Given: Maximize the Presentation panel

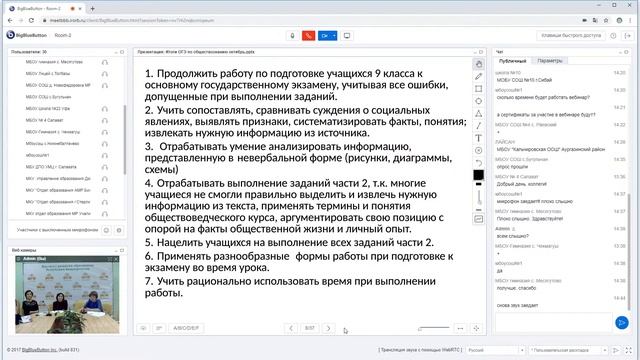Looking at the screenshot, I should tap(481, 52).
